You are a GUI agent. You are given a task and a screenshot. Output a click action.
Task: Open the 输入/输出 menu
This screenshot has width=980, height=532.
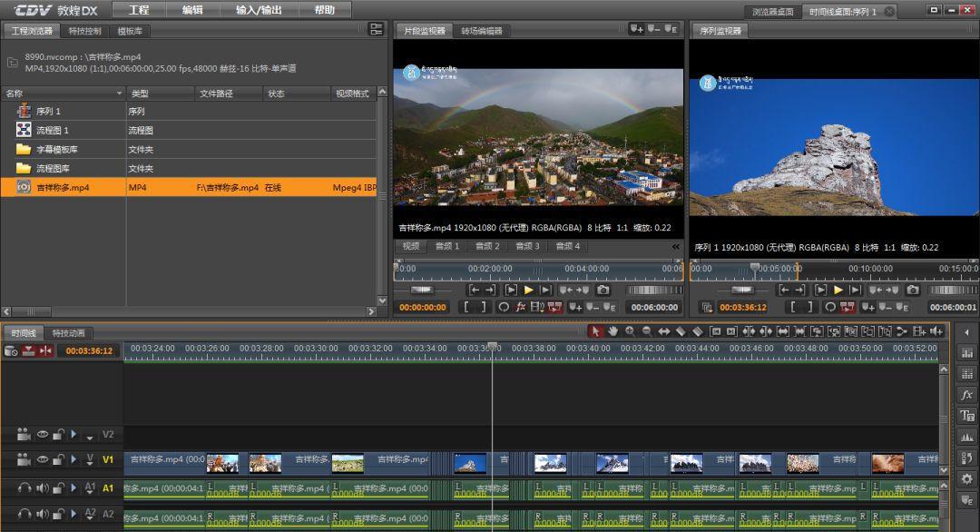[x=259, y=10]
